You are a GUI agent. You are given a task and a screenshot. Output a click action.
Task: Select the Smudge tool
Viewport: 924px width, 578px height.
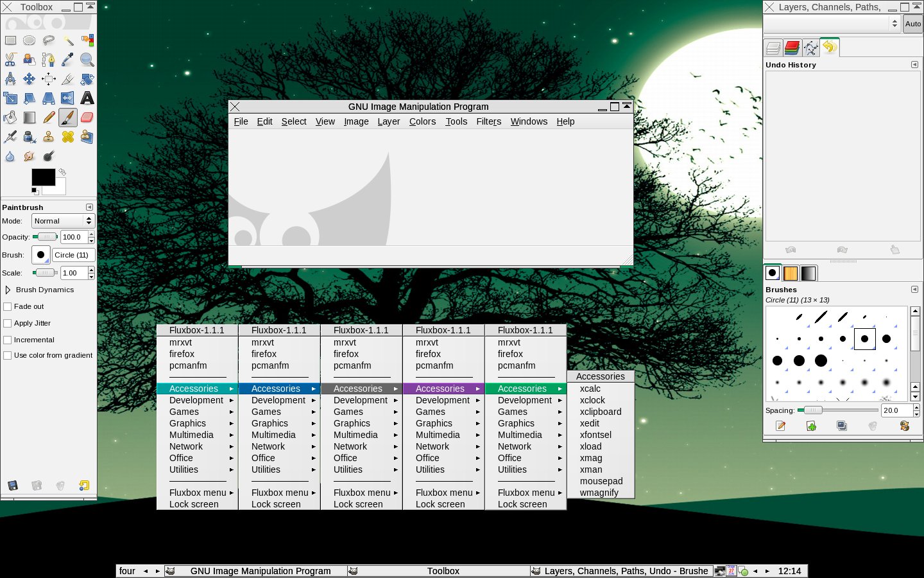point(30,156)
